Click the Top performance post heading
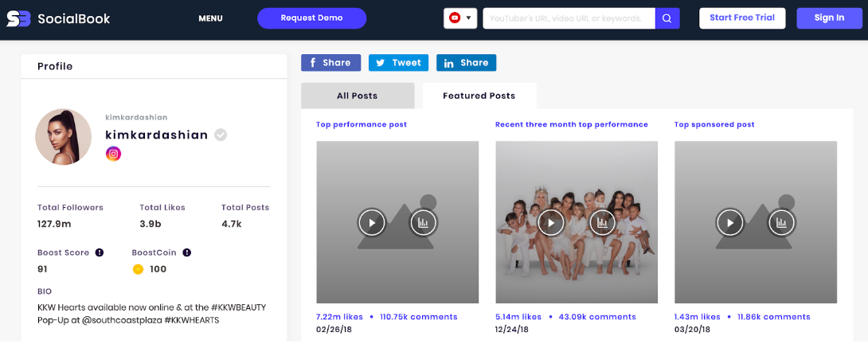 362,125
